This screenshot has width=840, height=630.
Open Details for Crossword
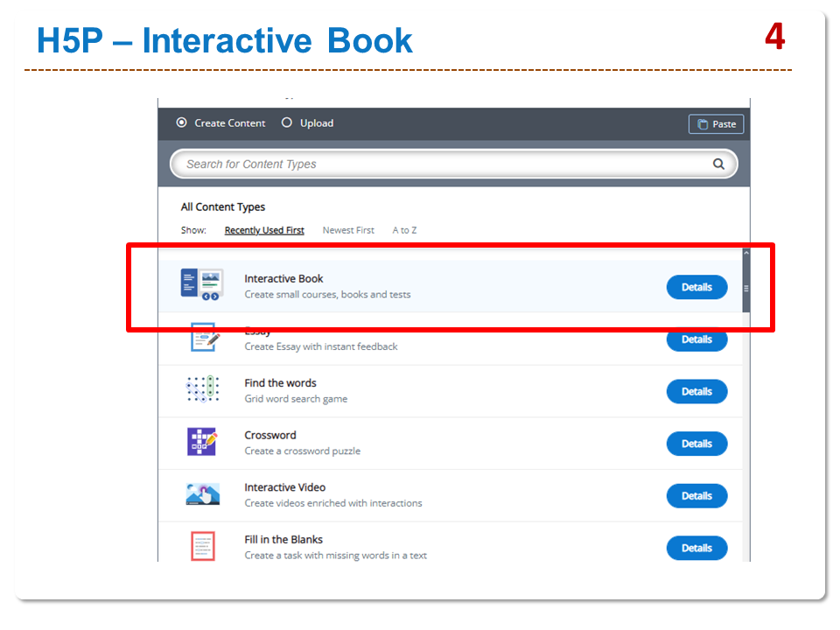(696, 444)
